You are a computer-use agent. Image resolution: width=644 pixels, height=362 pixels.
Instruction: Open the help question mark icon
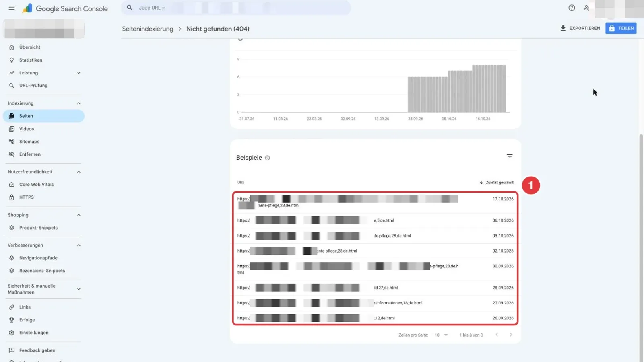pyautogui.click(x=572, y=8)
